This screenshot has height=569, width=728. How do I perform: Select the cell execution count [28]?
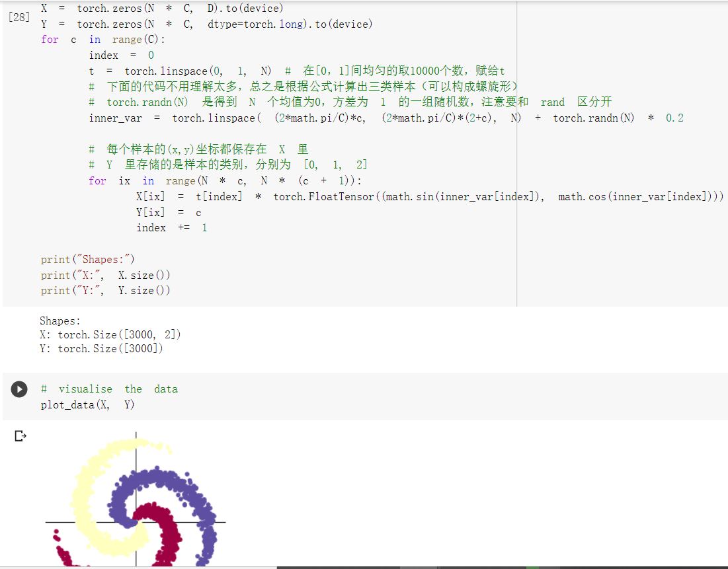coord(19,17)
